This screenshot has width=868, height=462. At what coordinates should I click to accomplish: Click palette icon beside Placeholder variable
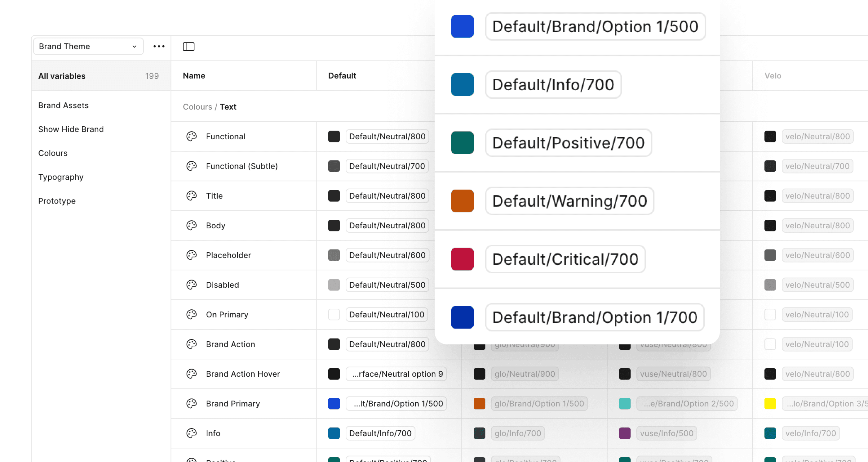pyautogui.click(x=191, y=255)
